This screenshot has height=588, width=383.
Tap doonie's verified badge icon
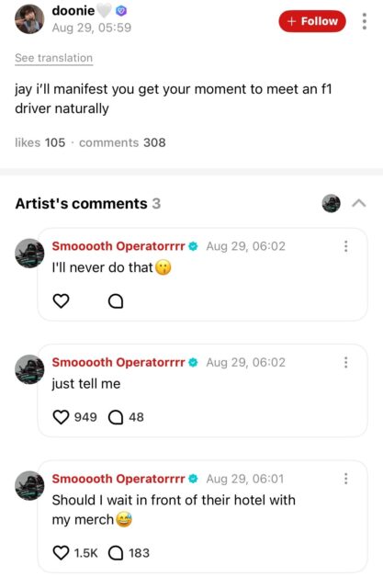120,11
